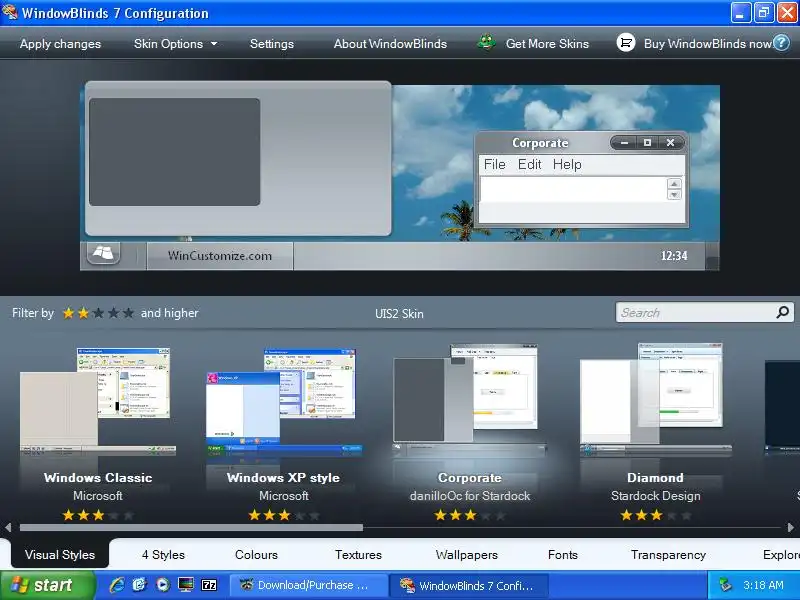
Task: Set the filter to five stars
Action: click(x=129, y=313)
